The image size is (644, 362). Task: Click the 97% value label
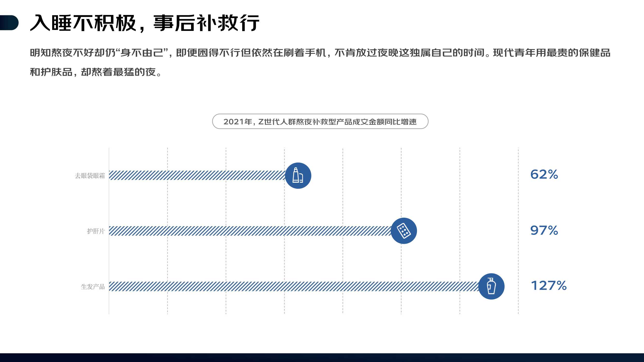click(x=544, y=230)
